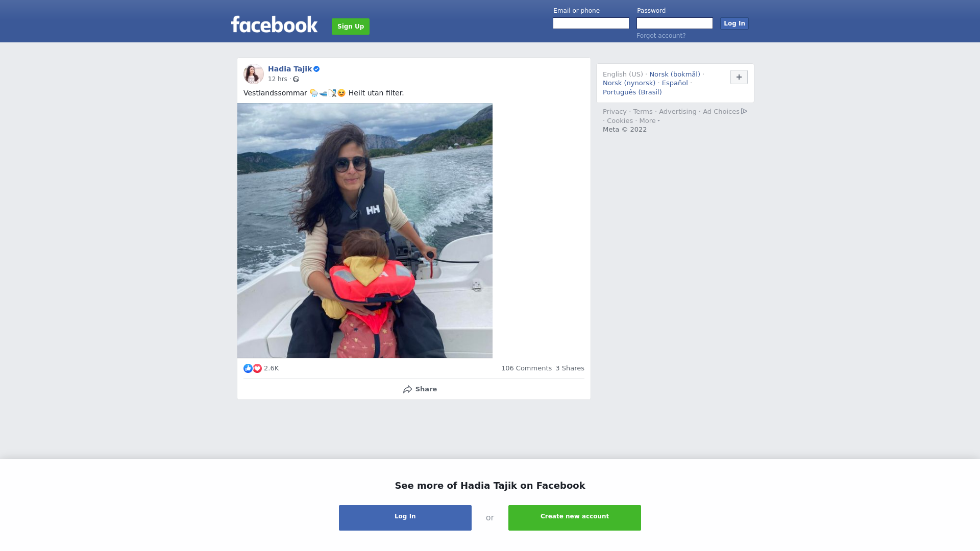The width and height of the screenshot is (980, 551).
Task: Click the green Sign Up button
Action: [x=351, y=27]
